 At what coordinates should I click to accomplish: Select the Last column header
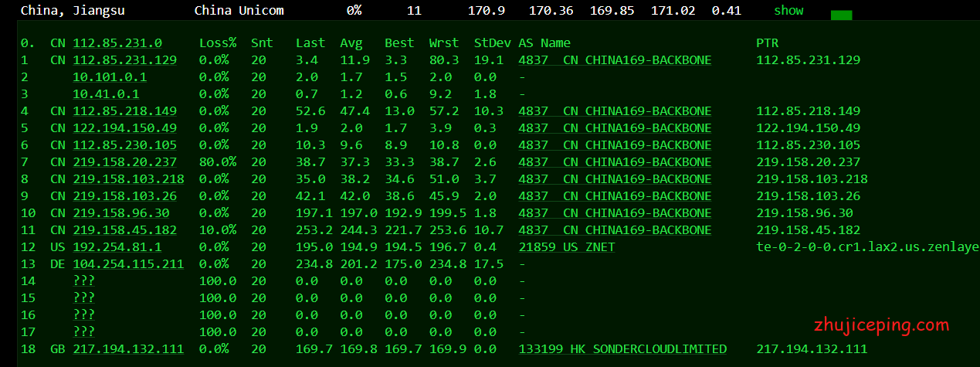tap(310, 43)
